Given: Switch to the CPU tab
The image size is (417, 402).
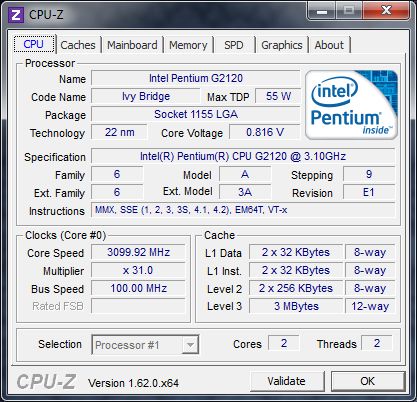Looking at the screenshot, I should [x=34, y=44].
